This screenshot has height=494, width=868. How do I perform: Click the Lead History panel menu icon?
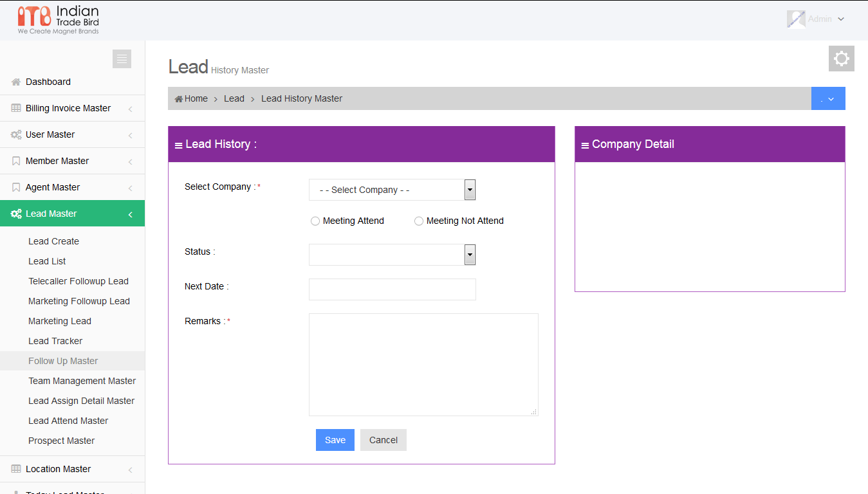click(x=178, y=146)
